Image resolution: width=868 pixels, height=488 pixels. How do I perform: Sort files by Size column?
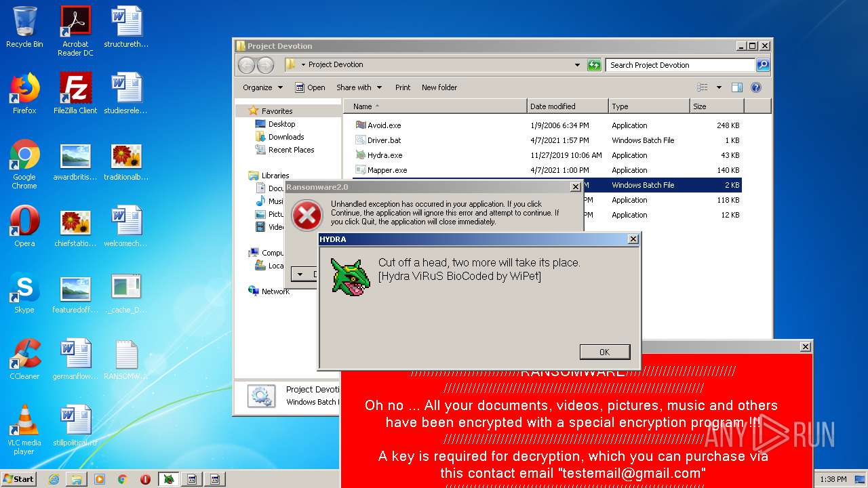717,106
